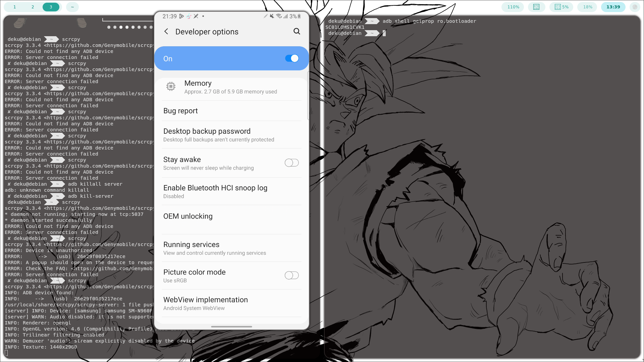Enable the Stay awake switch
The width and height of the screenshot is (644, 362).
pyautogui.click(x=291, y=163)
